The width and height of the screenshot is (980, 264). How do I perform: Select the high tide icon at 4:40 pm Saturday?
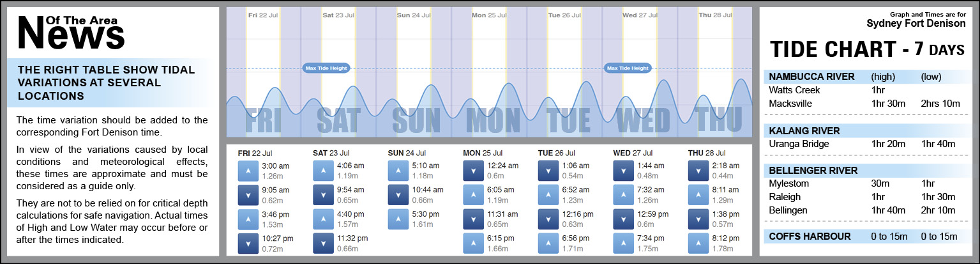click(x=323, y=219)
